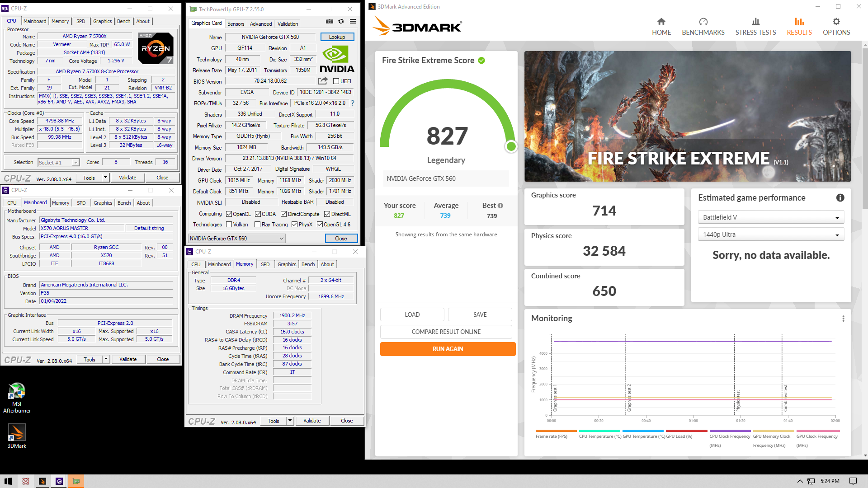Click the network icon in system tray
Viewport: 868px width, 488px height.
[811, 481]
